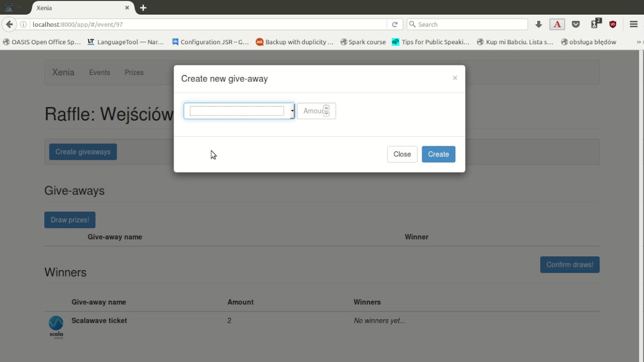Click 'No winners yet...' text
Screen dimensions: 644x362
[x=379, y=321]
